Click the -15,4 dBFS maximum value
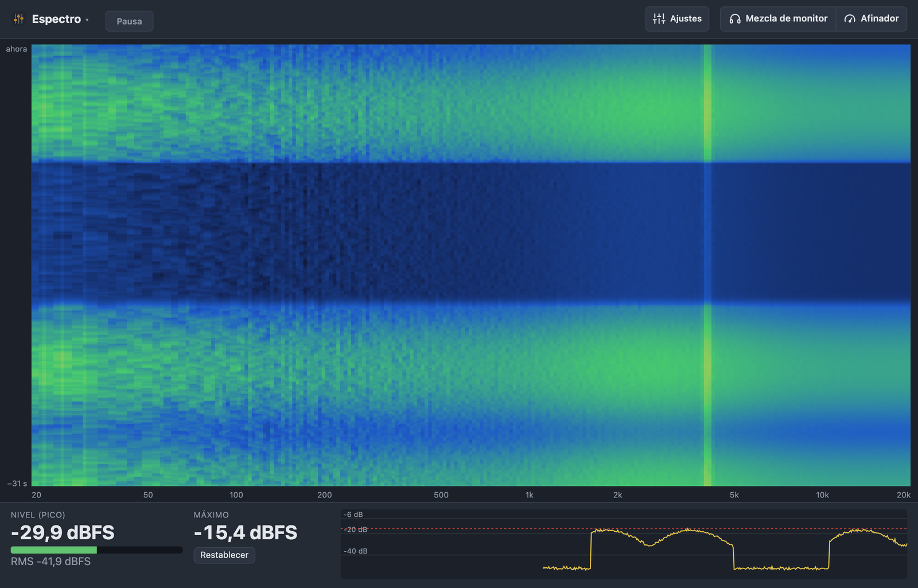The image size is (918, 588). pos(246,533)
